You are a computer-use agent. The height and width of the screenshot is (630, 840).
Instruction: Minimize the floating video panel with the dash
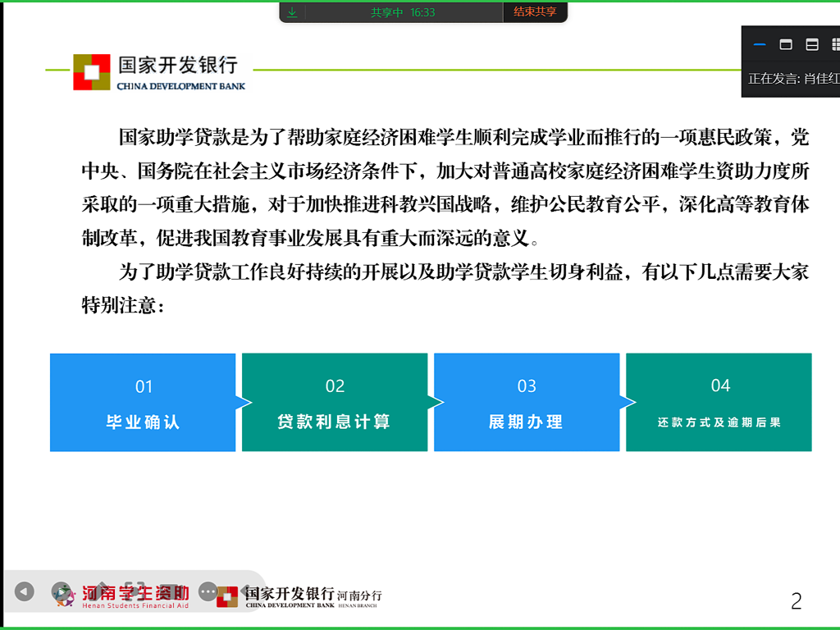click(759, 45)
